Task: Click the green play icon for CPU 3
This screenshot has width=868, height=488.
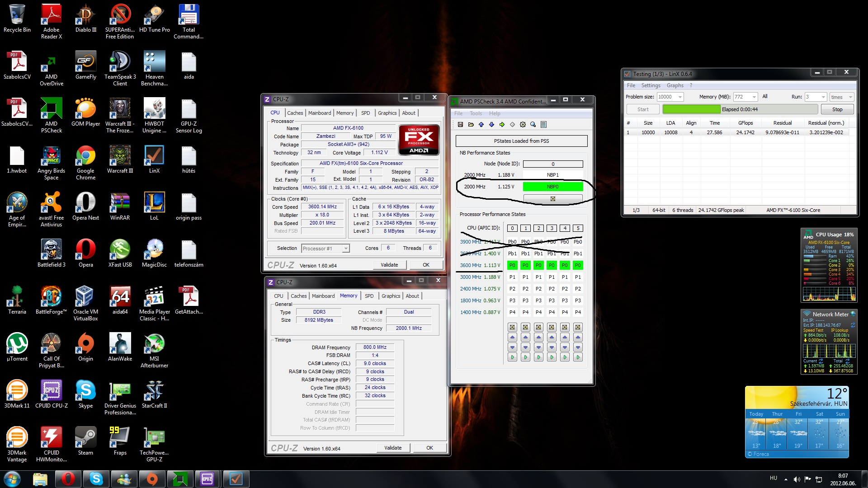Action: [x=552, y=357]
